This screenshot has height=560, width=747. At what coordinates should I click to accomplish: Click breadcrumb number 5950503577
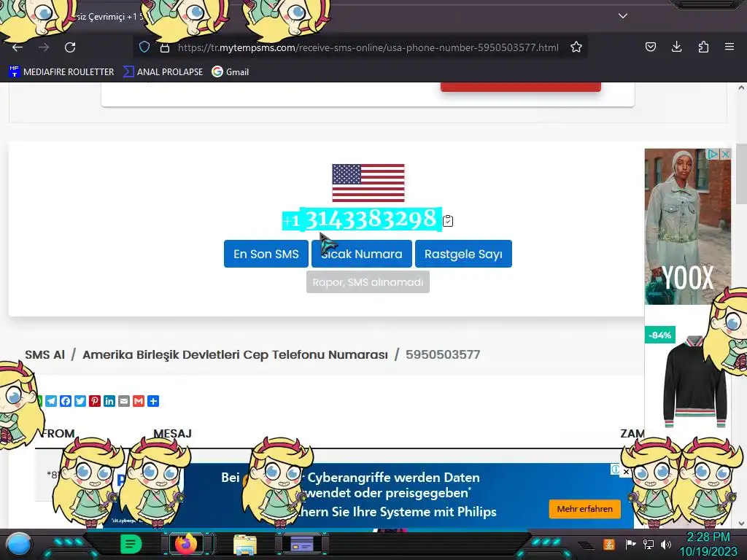(x=443, y=355)
